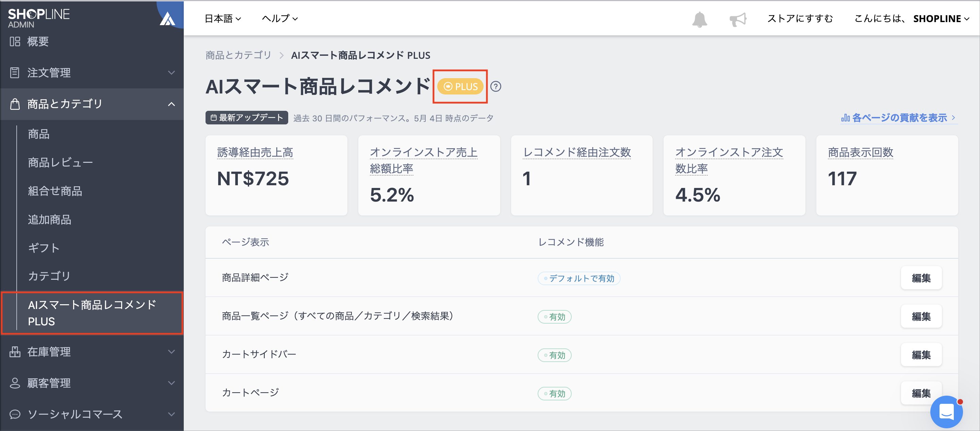Click the 誘導経由売上高 metric label
This screenshot has width=980, height=431.
tap(255, 153)
